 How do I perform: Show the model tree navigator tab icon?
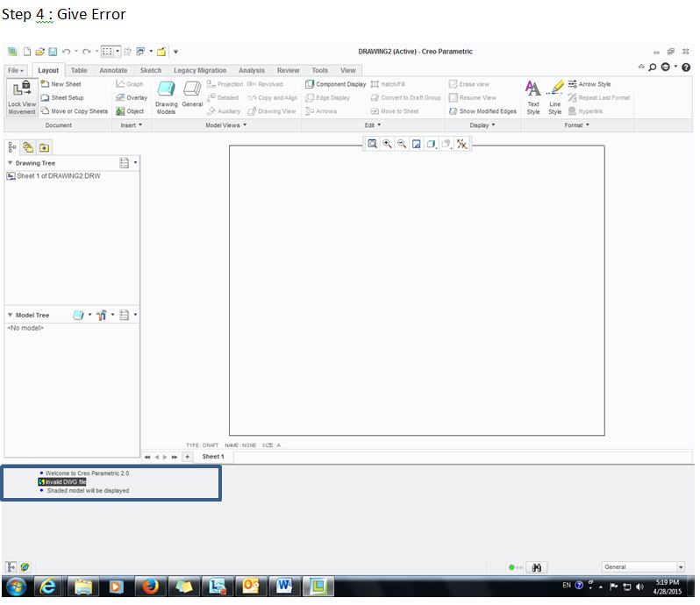[12, 147]
